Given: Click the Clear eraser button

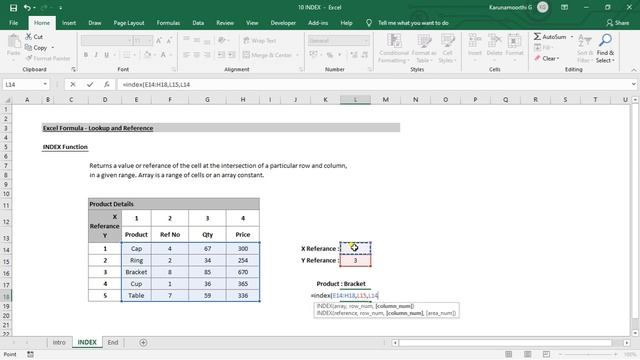Looking at the screenshot, I should (x=546, y=58).
